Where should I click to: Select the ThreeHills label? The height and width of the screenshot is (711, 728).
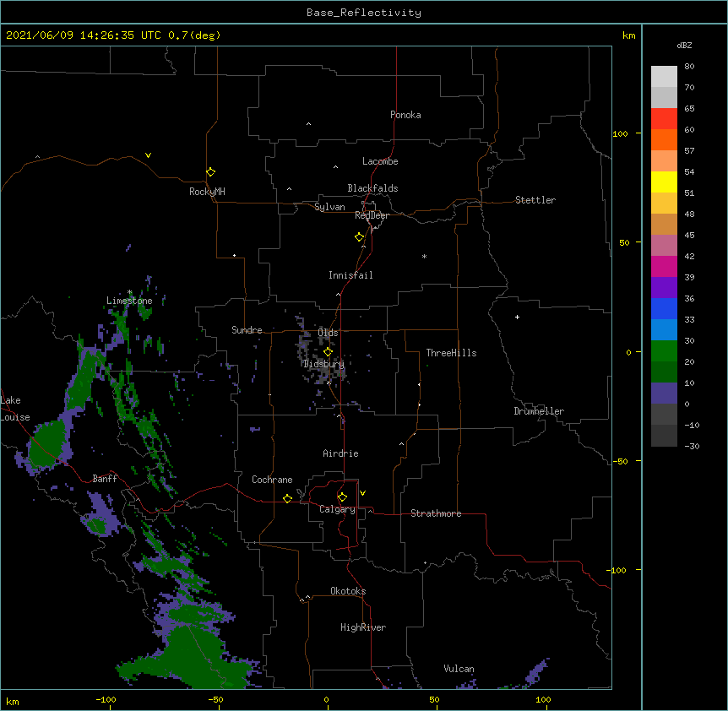click(451, 353)
